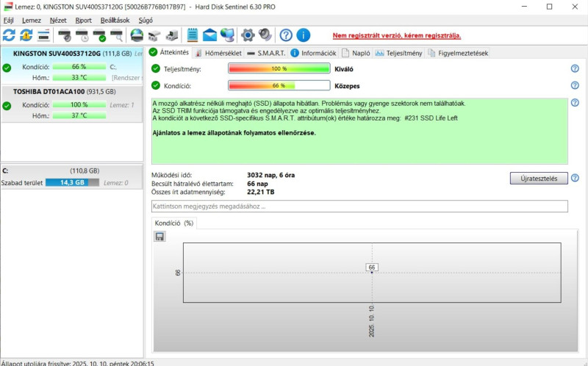Click the '66 nap' estimated lifetime value
Viewport: 588px width, 366px height.
pos(257,184)
